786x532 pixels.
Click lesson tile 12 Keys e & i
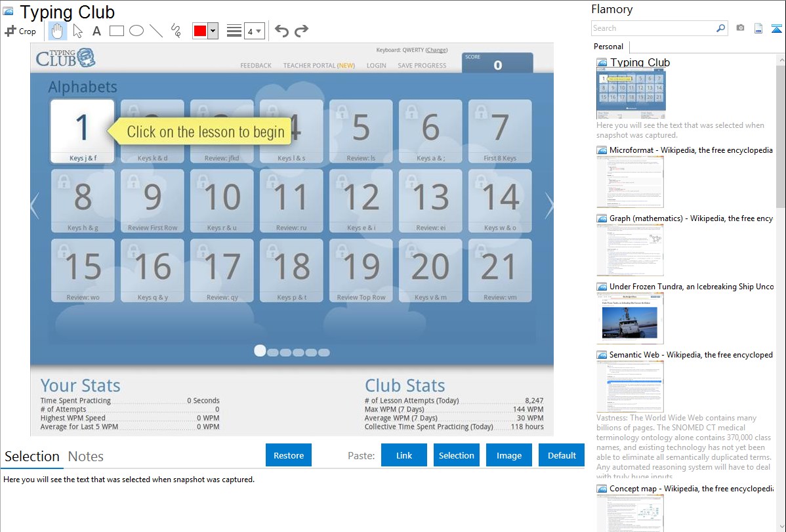(361, 201)
